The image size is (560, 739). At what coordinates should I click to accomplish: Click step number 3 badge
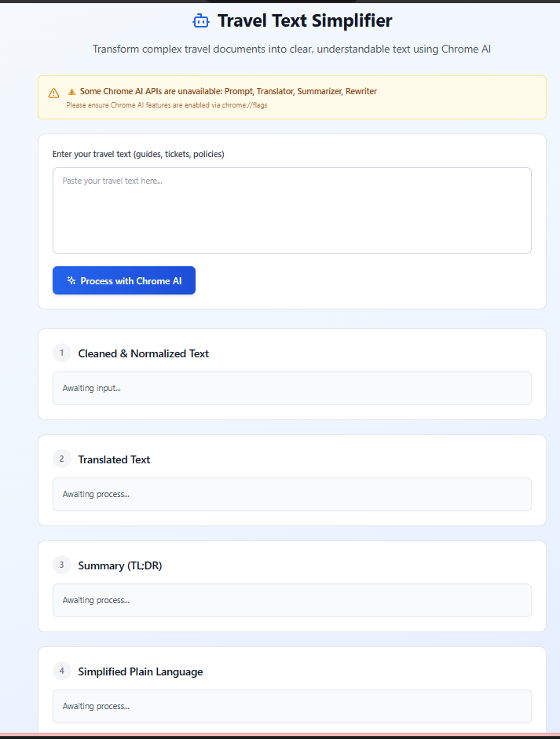(62, 565)
